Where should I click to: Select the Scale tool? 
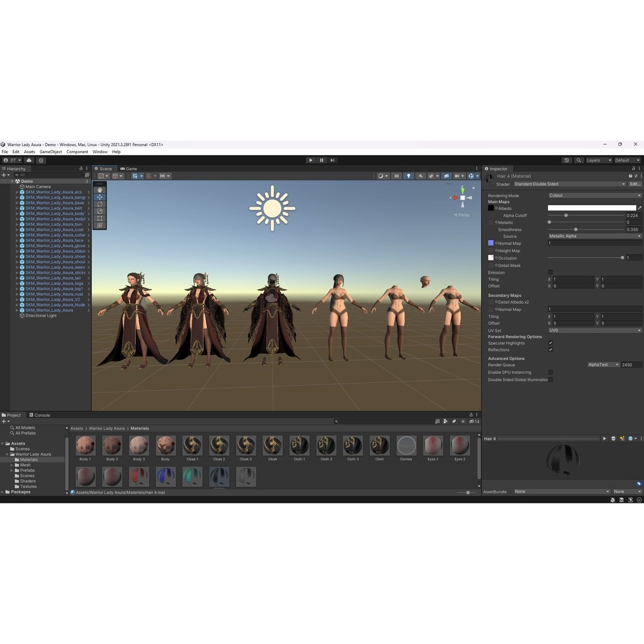(x=100, y=211)
